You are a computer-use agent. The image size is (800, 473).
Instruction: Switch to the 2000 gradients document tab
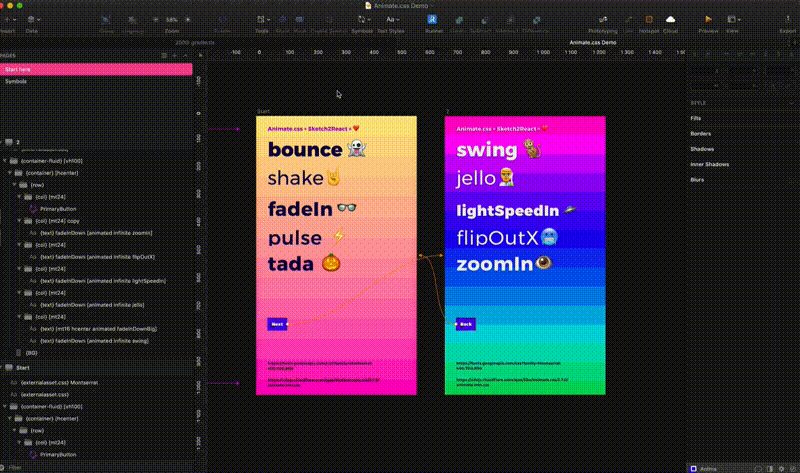tap(194, 43)
